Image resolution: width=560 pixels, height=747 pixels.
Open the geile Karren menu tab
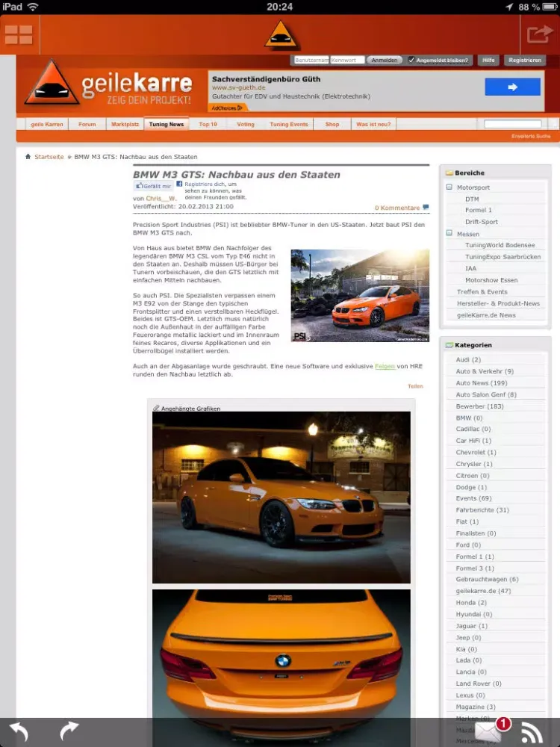[x=46, y=124]
